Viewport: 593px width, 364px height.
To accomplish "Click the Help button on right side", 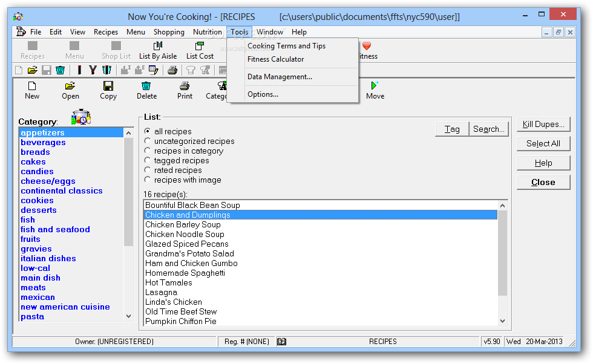I will coord(543,163).
